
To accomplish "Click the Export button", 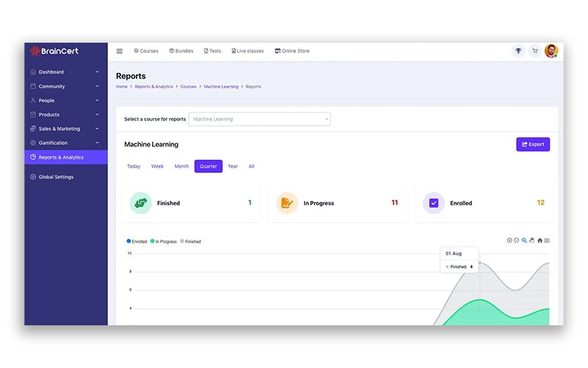I will click(533, 144).
